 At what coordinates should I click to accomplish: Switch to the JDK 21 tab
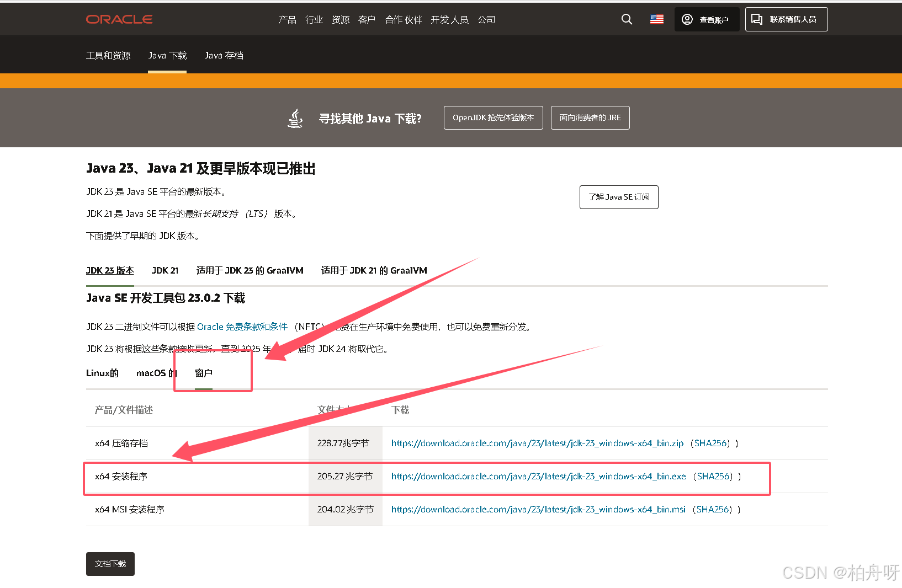tap(165, 270)
